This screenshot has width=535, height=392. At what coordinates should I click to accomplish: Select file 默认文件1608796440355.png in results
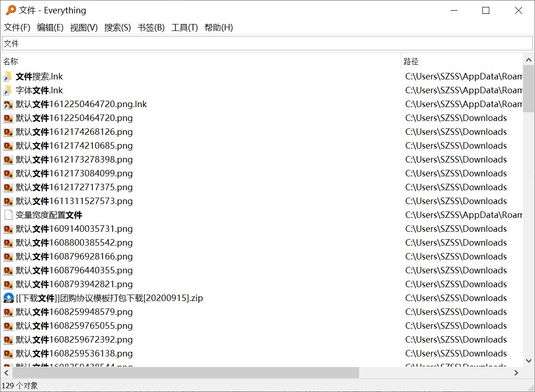tap(74, 271)
